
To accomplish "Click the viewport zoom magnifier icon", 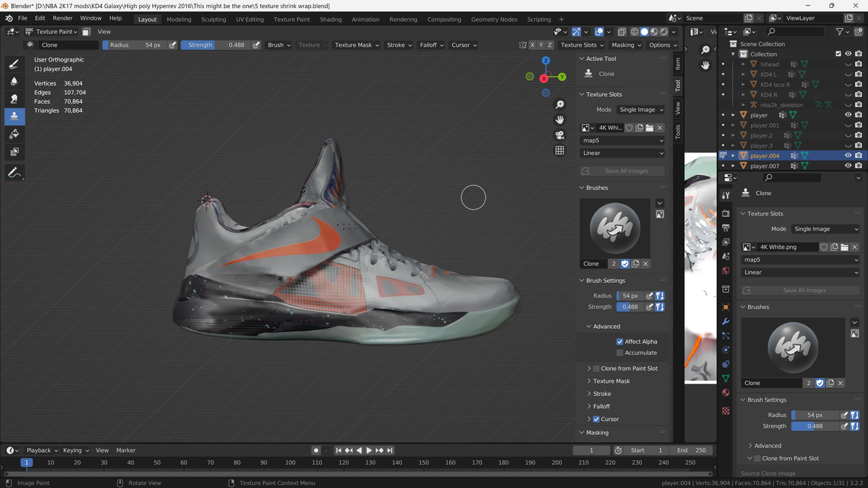I will 559,104.
